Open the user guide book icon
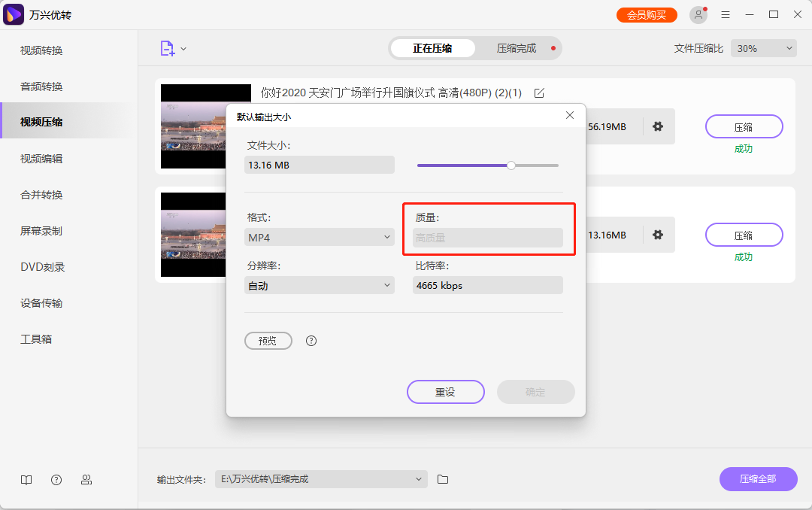This screenshot has height=510, width=812. [x=26, y=479]
